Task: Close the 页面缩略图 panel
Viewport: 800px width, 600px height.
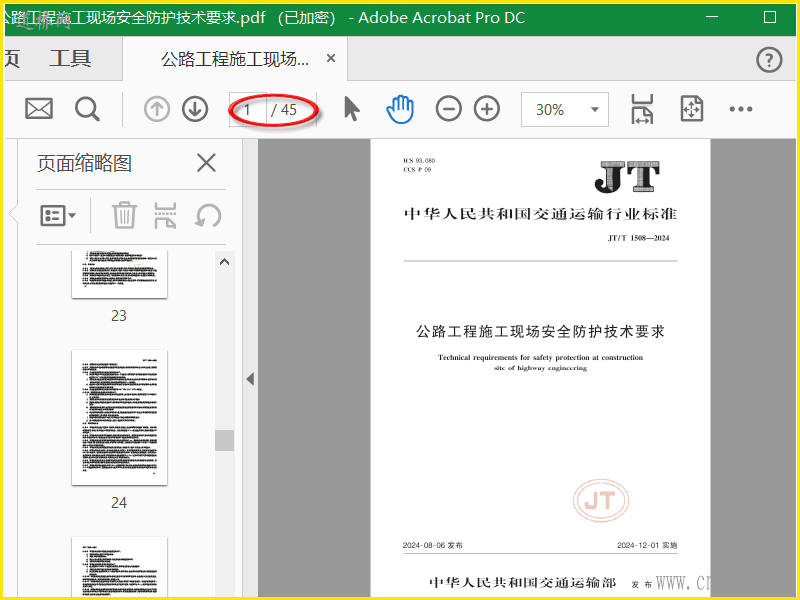Action: 206,163
